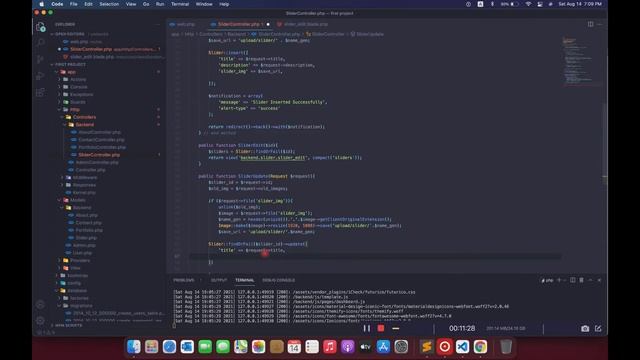Screen dimensions: 640x360
Task: Open Google Chrome from the Dock
Action: pyautogui.click(x=480, y=347)
